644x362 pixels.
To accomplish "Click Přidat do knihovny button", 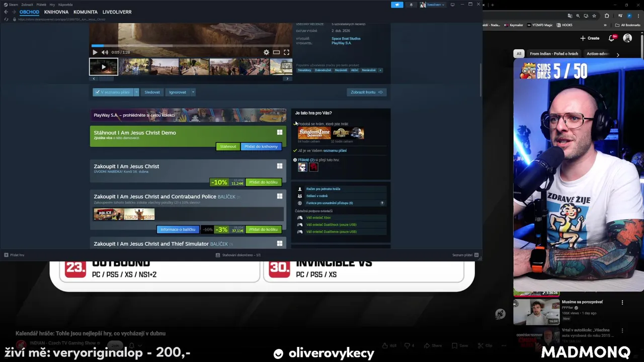I will (x=261, y=146).
